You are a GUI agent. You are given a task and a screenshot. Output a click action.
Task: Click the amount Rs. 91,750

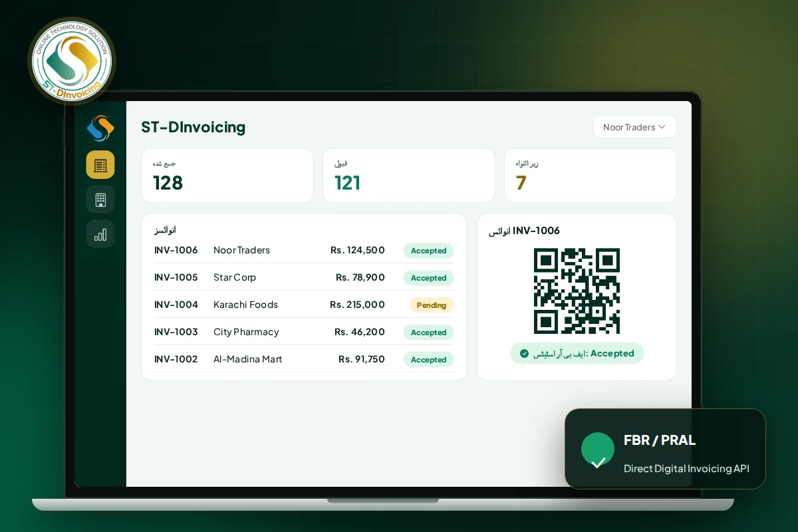coord(362,359)
